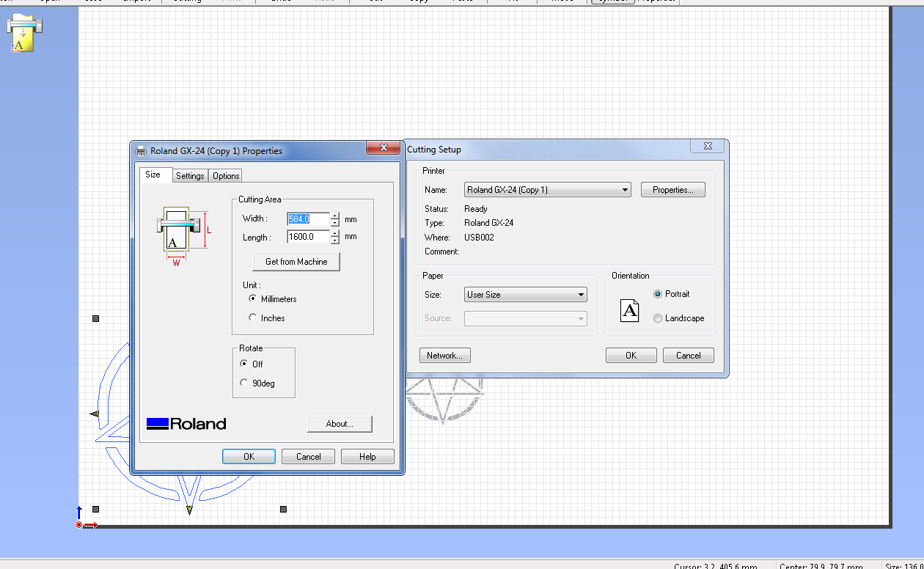Cancel the Roland GX-24 Properties dialog
The height and width of the screenshot is (569, 924).
coord(308,456)
